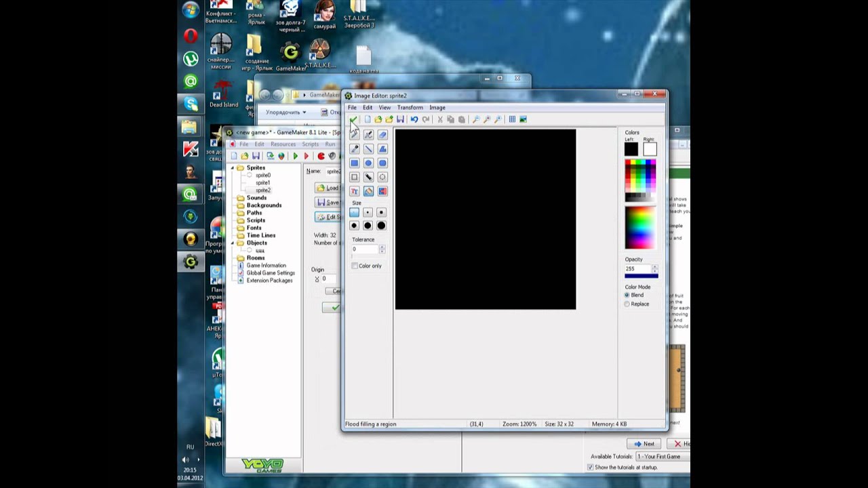The width and height of the screenshot is (868, 488).
Task: Collapse the Sprites folder in resource tree
Action: pos(233,167)
